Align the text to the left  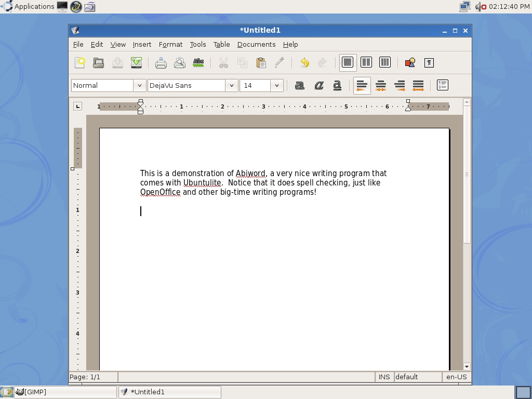point(362,86)
